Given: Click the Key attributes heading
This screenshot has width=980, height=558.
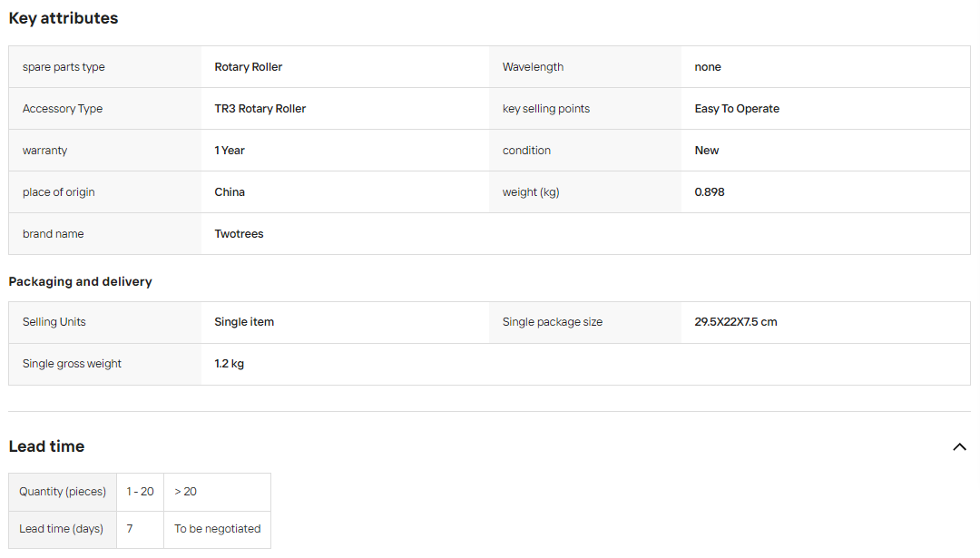Looking at the screenshot, I should [x=64, y=18].
